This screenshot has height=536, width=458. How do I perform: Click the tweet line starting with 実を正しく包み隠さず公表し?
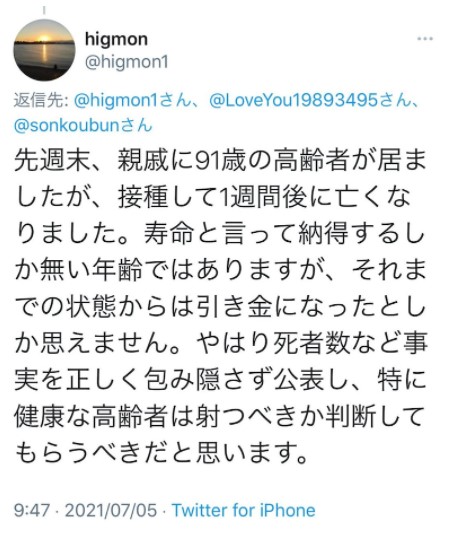(x=220, y=380)
